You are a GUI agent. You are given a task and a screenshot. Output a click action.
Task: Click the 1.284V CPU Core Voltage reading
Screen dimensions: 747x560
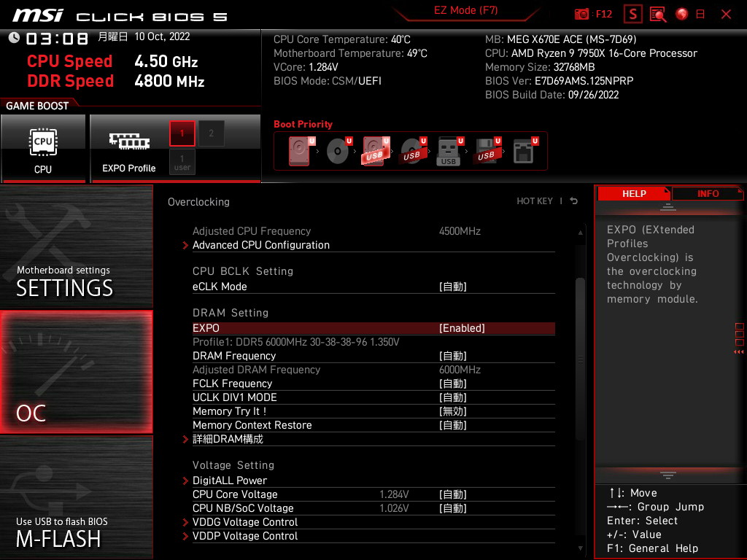pos(394,494)
